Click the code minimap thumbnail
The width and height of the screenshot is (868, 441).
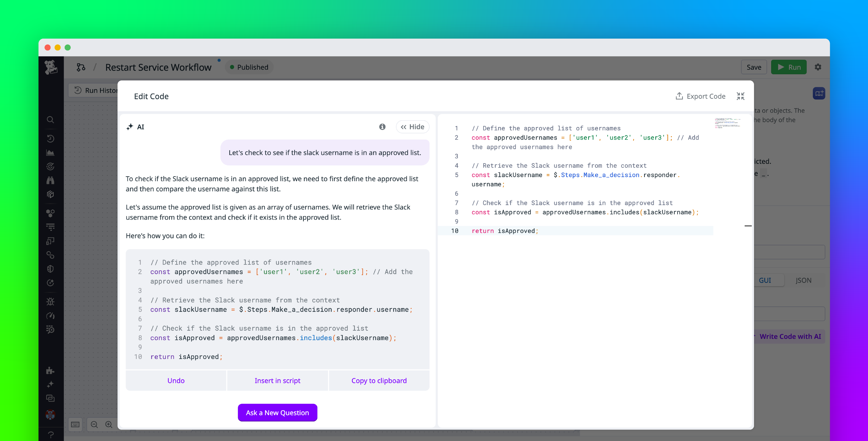(x=728, y=123)
